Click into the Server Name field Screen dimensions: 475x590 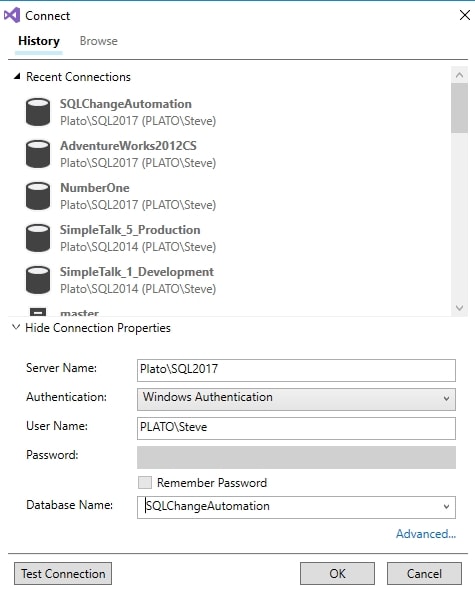pyautogui.click(x=296, y=370)
